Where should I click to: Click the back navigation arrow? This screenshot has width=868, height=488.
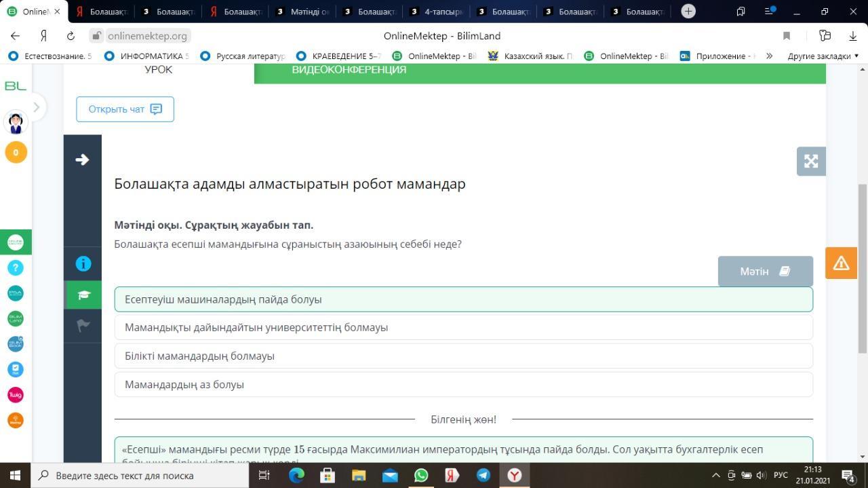[x=15, y=36]
